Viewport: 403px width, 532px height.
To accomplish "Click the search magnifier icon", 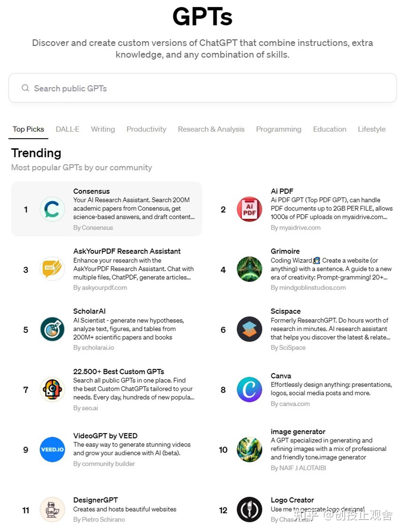I will [x=26, y=88].
